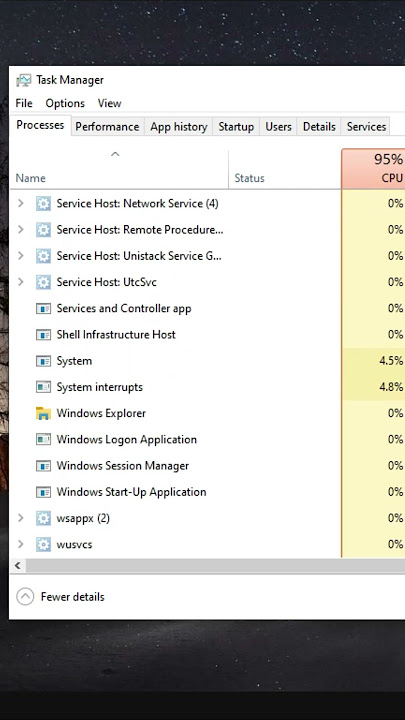Switch to the Users tab
Viewport: 405px width, 720px height.
click(278, 127)
